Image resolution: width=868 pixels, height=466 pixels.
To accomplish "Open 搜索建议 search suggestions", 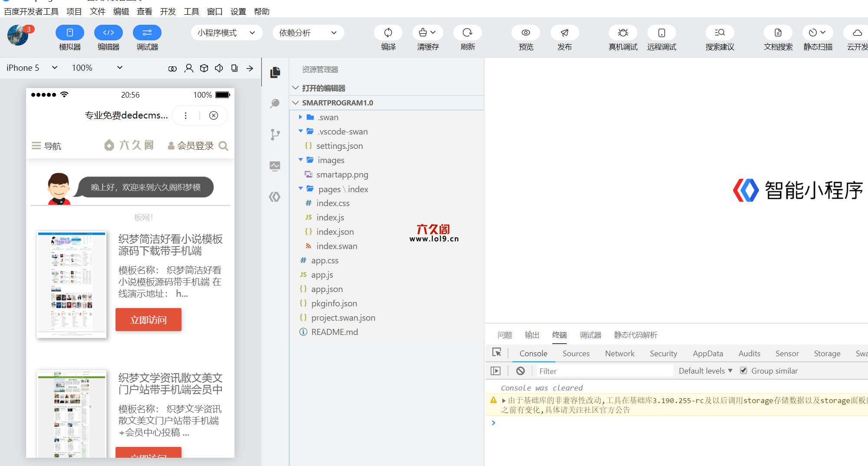I will click(719, 33).
